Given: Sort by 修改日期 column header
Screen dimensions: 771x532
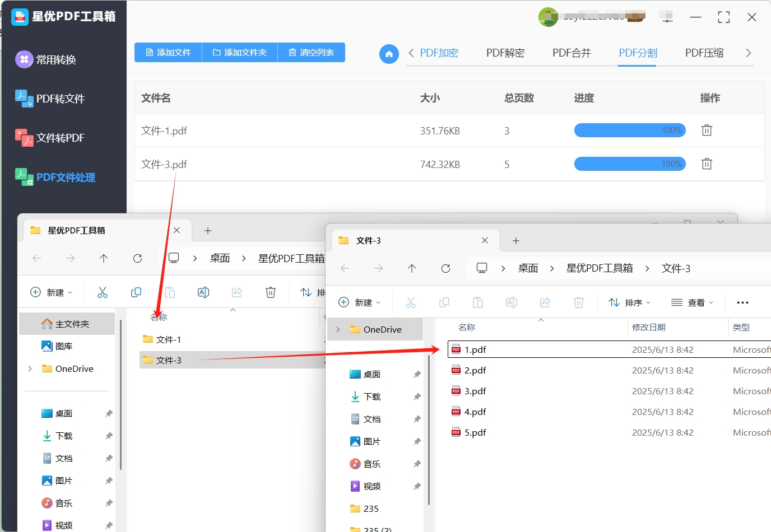Looking at the screenshot, I should (649, 327).
